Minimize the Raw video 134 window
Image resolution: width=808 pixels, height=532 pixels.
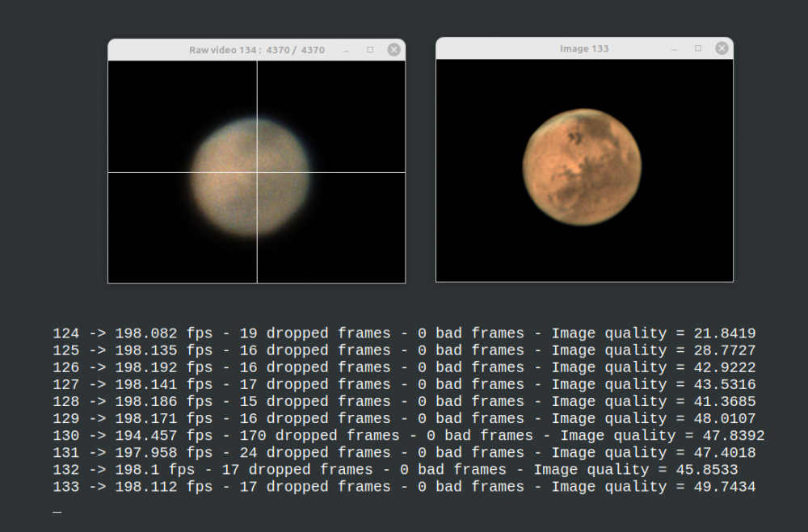[x=347, y=49]
